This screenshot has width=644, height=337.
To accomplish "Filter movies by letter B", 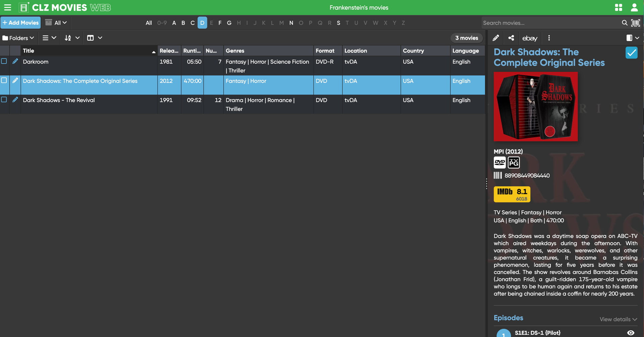I will point(183,23).
